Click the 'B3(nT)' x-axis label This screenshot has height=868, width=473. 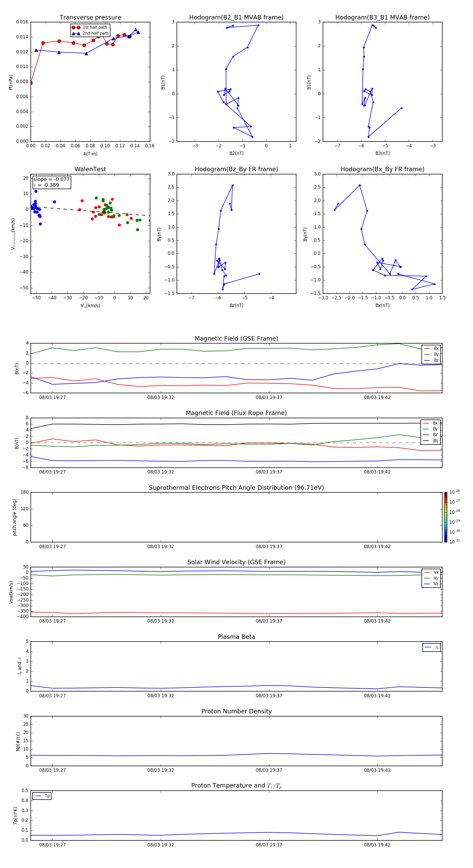pos(382,153)
